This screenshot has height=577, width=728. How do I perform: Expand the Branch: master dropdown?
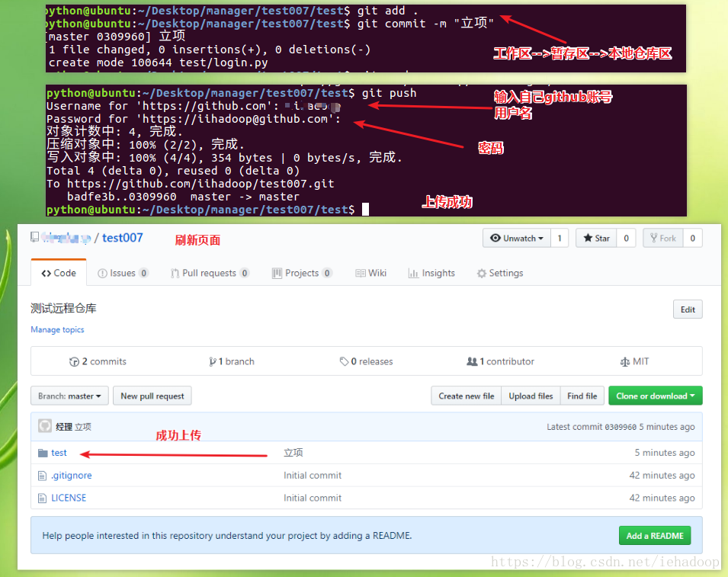pos(69,396)
